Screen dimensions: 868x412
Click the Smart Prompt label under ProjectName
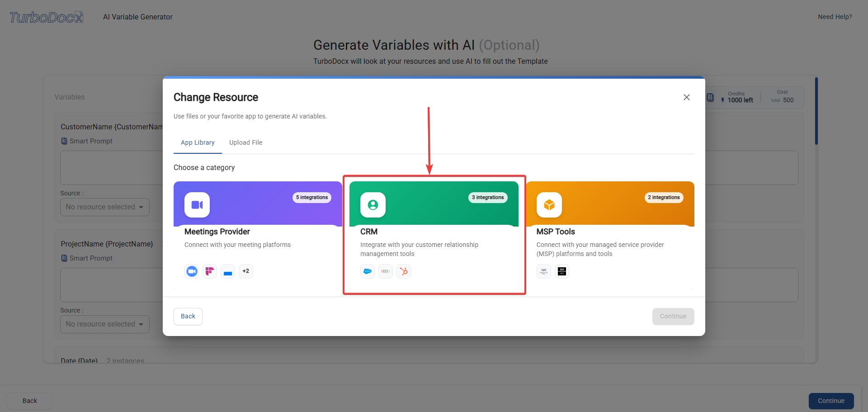[91, 258]
